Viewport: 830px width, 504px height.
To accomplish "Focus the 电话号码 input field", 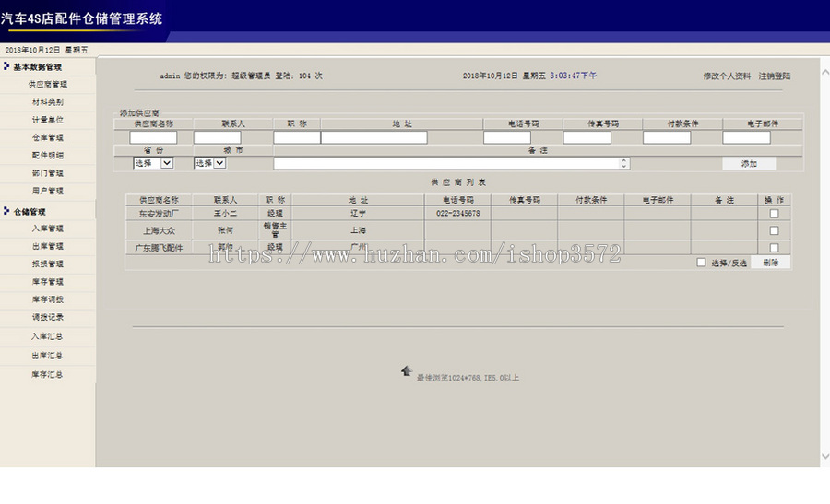I will point(507,137).
